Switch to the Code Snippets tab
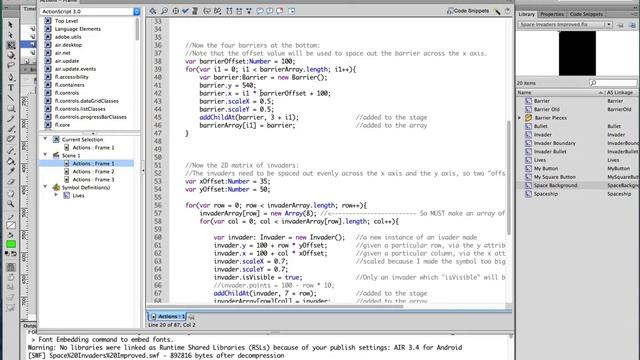This screenshot has width=640, height=360. click(586, 14)
